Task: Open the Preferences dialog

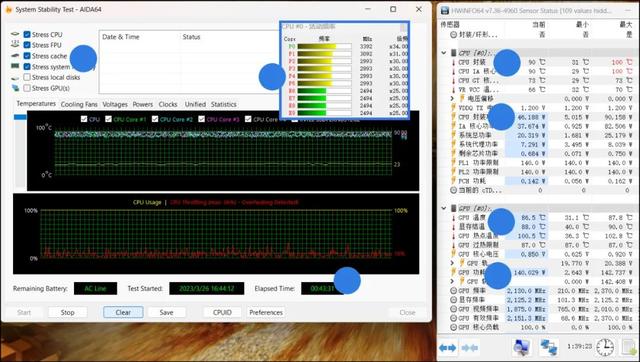Action: tap(266, 312)
